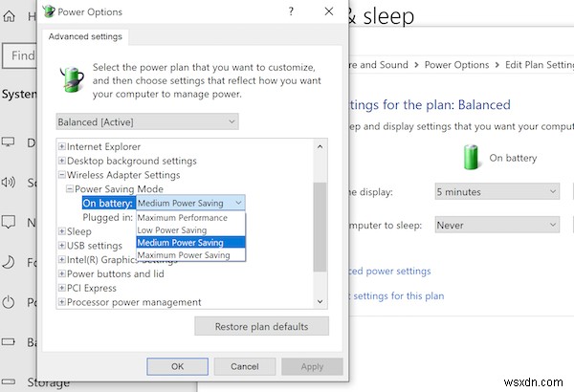Expand the Internet Explorer tree node
Image resolution: width=574 pixels, height=392 pixels.
pos(62,147)
